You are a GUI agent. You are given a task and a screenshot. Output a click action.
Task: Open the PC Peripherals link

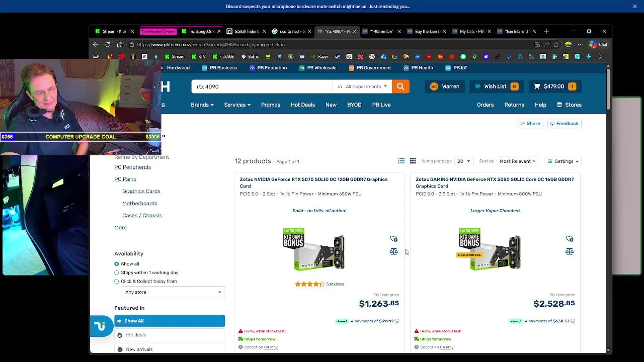click(x=132, y=167)
